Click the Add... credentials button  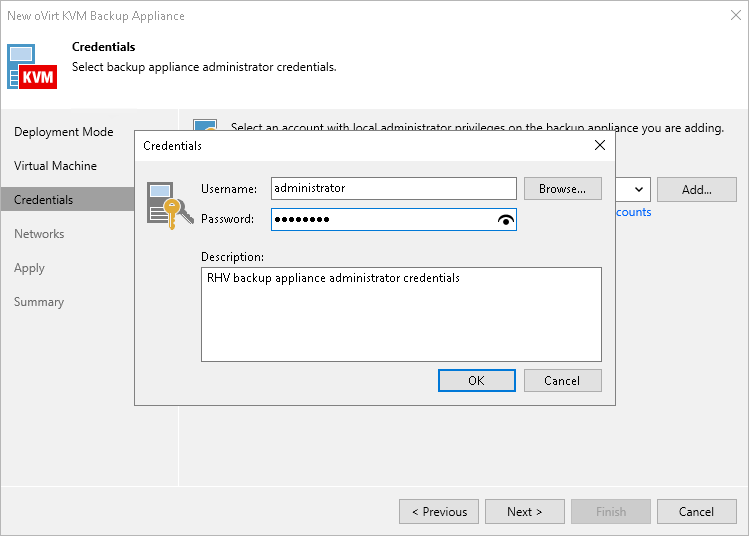pyautogui.click(x=697, y=189)
